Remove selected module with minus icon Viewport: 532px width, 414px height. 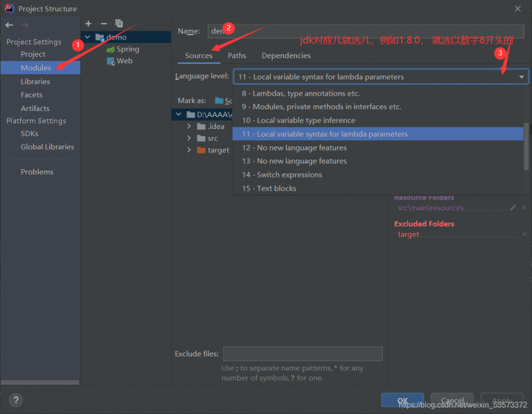(x=103, y=24)
